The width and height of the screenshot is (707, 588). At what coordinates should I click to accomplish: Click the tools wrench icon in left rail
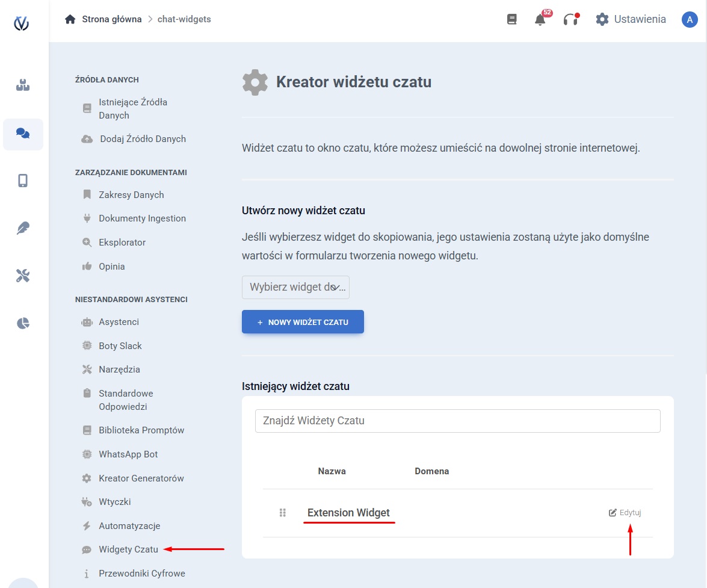coord(23,276)
